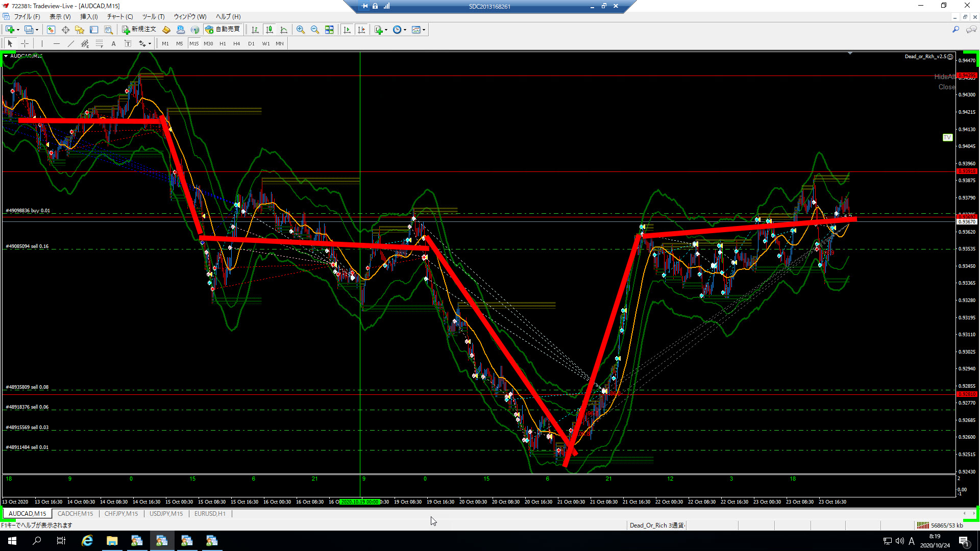
Task: Open the ファイル(F) menu
Action: [27, 16]
